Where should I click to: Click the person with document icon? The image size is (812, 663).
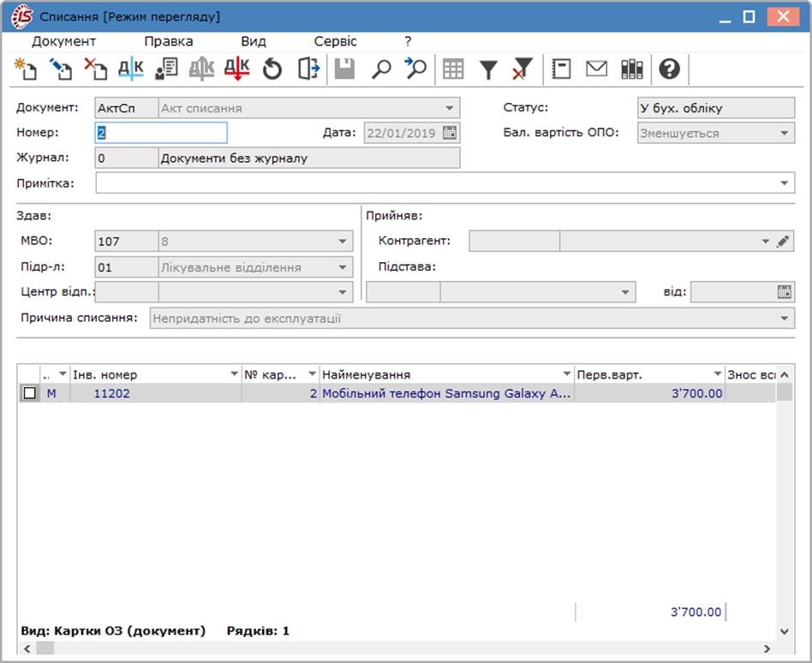[x=166, y=69]
